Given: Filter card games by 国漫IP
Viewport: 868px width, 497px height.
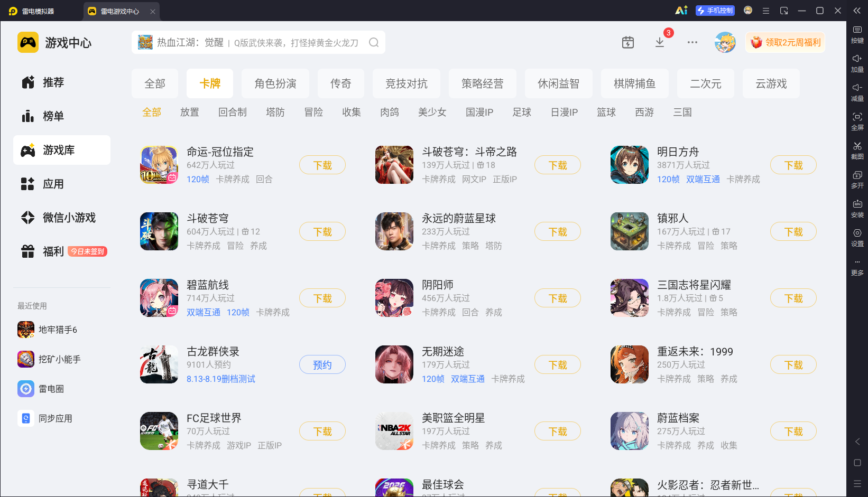Looking at the screenshot, I should click(x=479, y=112).
